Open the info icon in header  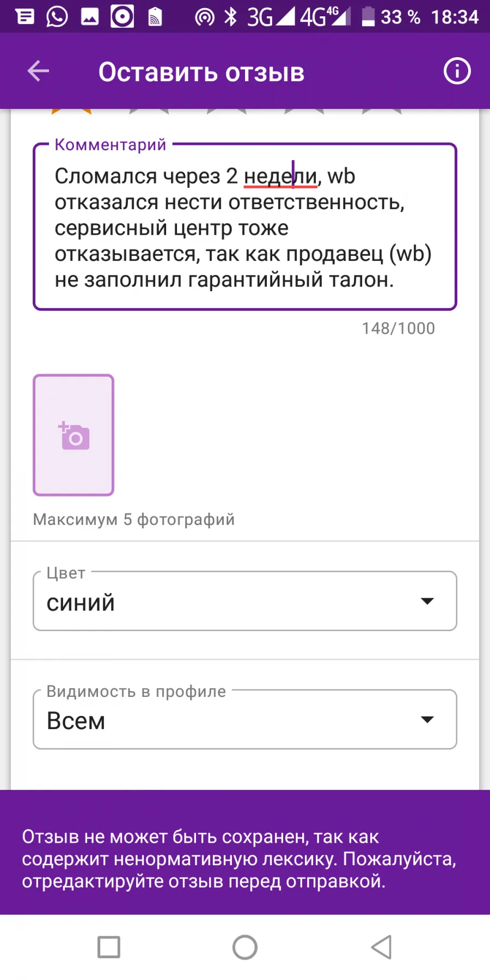tap(457, 71)
